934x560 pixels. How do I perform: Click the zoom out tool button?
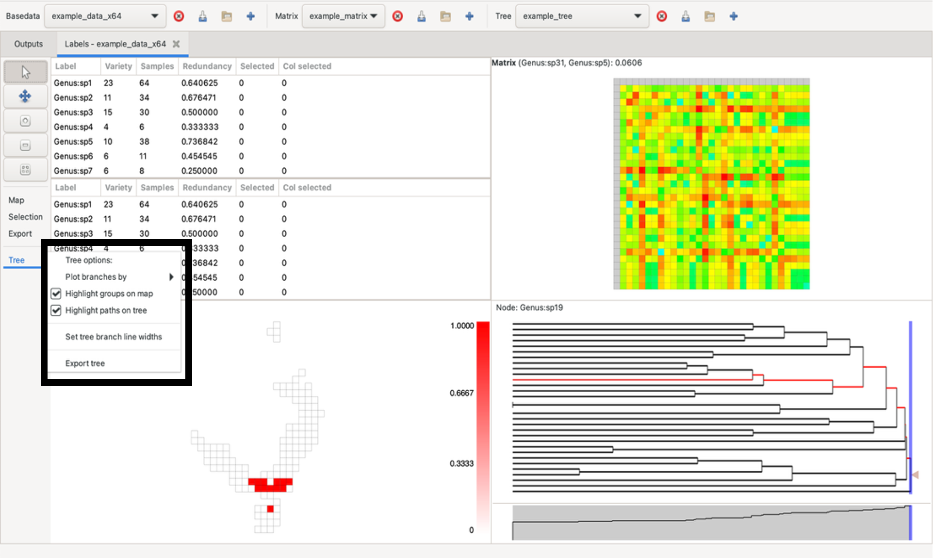[x=26, y=145]
